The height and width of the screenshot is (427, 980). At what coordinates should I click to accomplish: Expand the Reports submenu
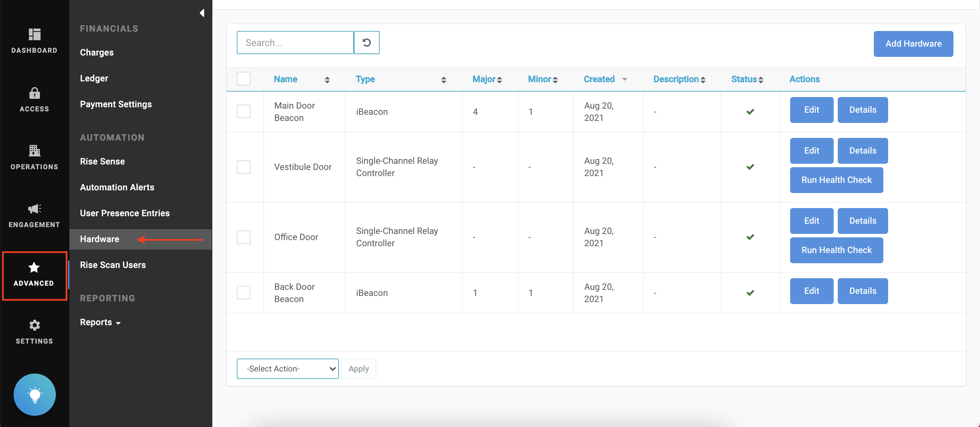(100, 322)
